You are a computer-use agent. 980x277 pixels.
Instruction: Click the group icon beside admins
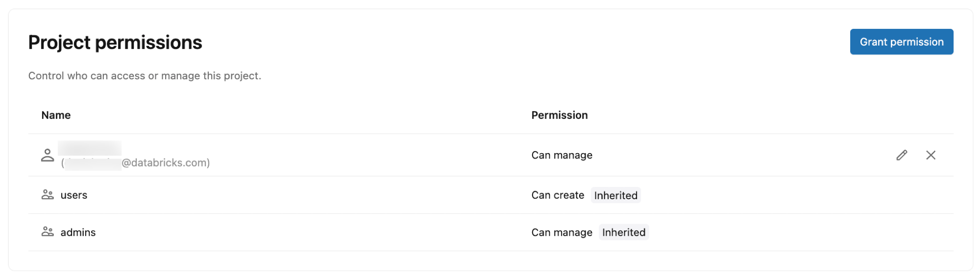[48, 232]
